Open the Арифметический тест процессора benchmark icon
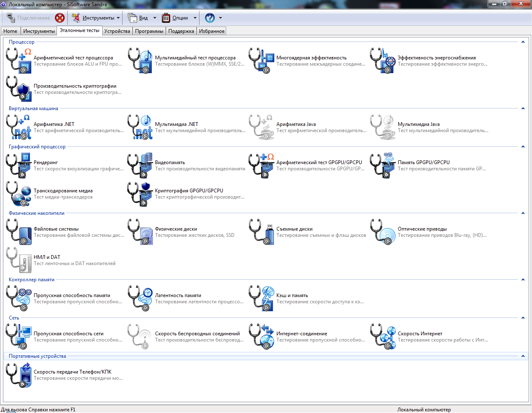This screenshot has width=532, height=413. click(x=19, y=61)
